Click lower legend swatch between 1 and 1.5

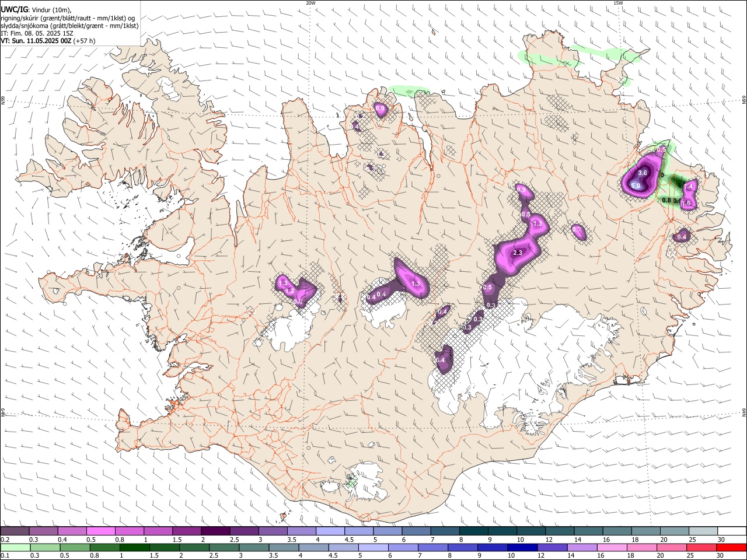pyautogui.click(x=134, y=548)
